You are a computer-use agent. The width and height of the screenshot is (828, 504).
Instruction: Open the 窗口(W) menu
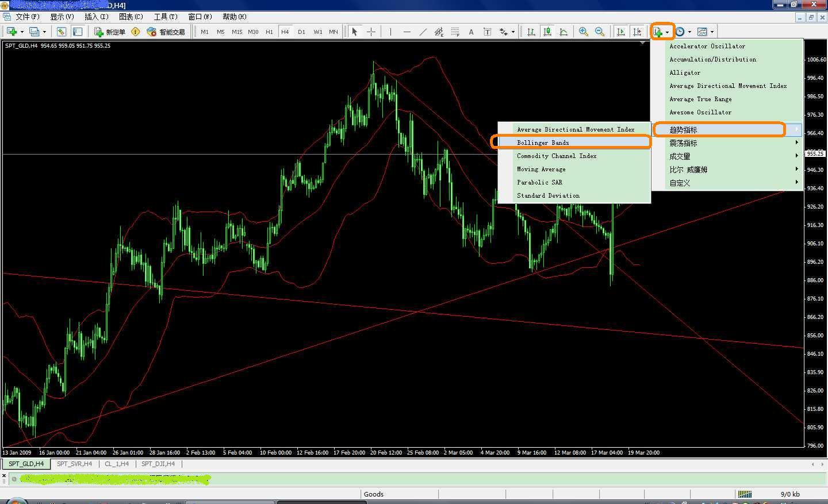point(200,17)
